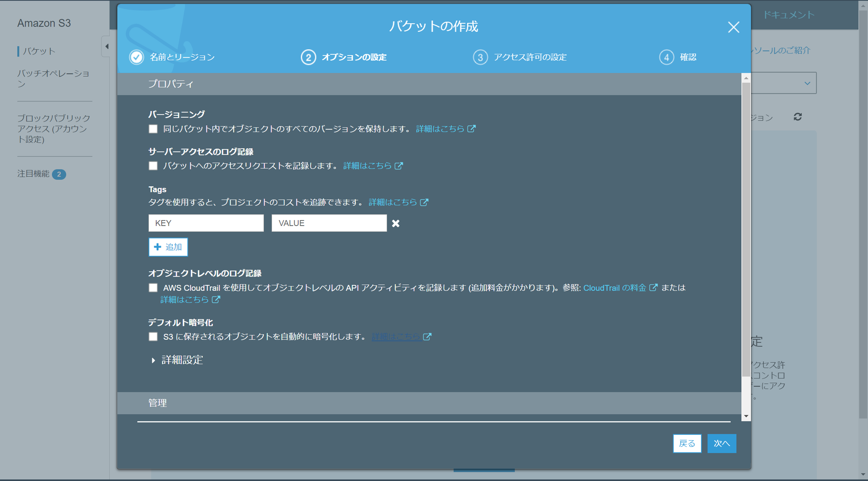Viewport: 868px width, 481px height.
Task: Open ブロックパブリックアクセス sidebar item
Action: [x=53, y=129]
